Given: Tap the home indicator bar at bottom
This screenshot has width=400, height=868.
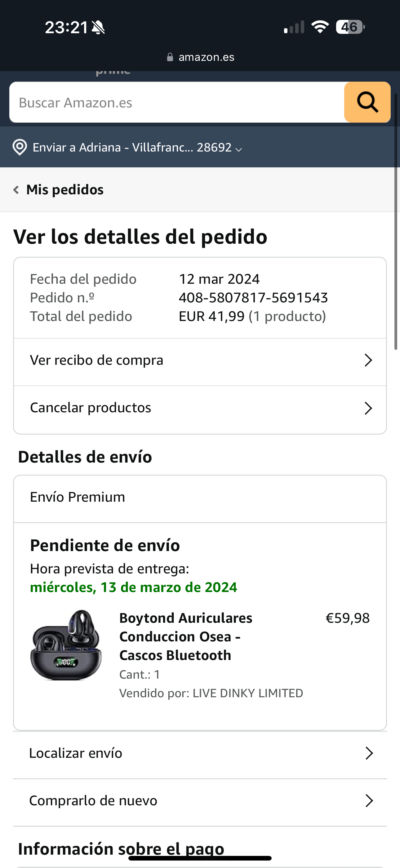Looking at the screenshot, I should pyautogui.click(x=200, y=858).
